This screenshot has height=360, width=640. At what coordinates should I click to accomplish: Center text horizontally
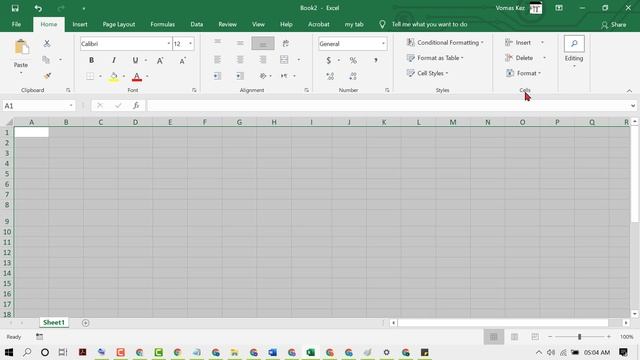point(240,60)
